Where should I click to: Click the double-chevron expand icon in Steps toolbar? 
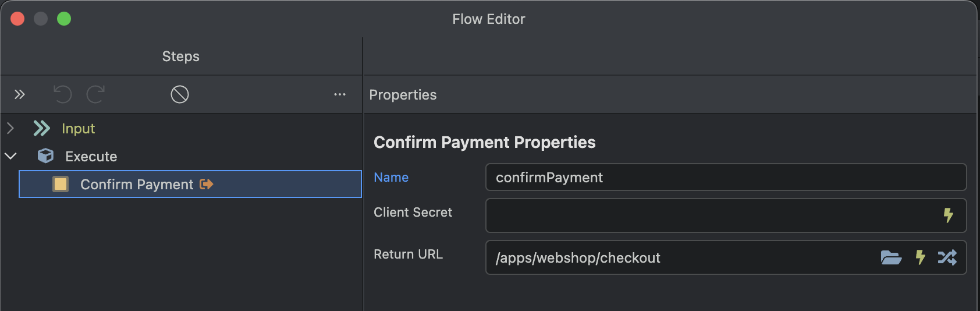pyautogui.click(x=20, y=94)
